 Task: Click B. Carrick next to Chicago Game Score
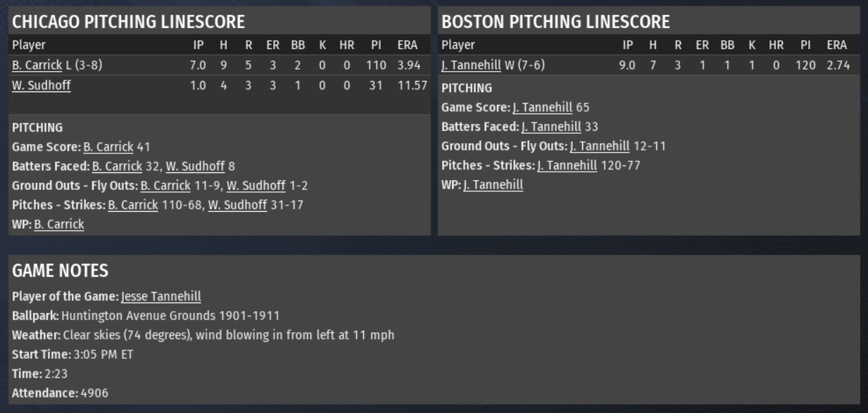108,147
